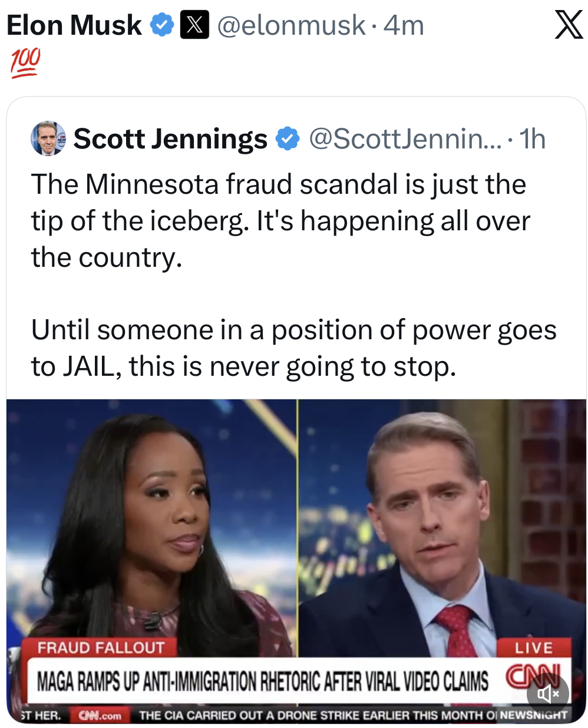Image resolution: width=588 pixels, height=728 pixels.
Task: Click the 4m tweet timestamp
Action: click(404, 25)
